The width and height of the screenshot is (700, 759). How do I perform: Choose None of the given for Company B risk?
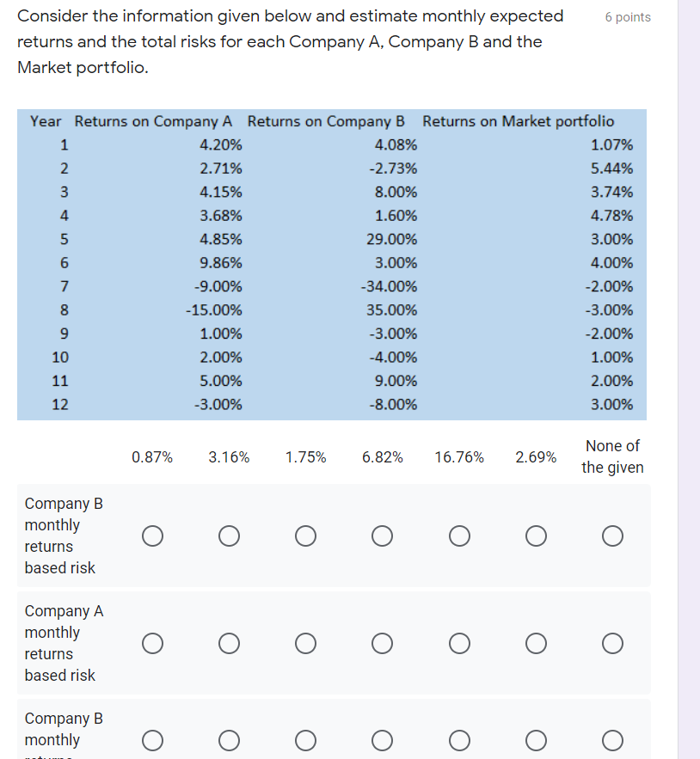[612, 536]
